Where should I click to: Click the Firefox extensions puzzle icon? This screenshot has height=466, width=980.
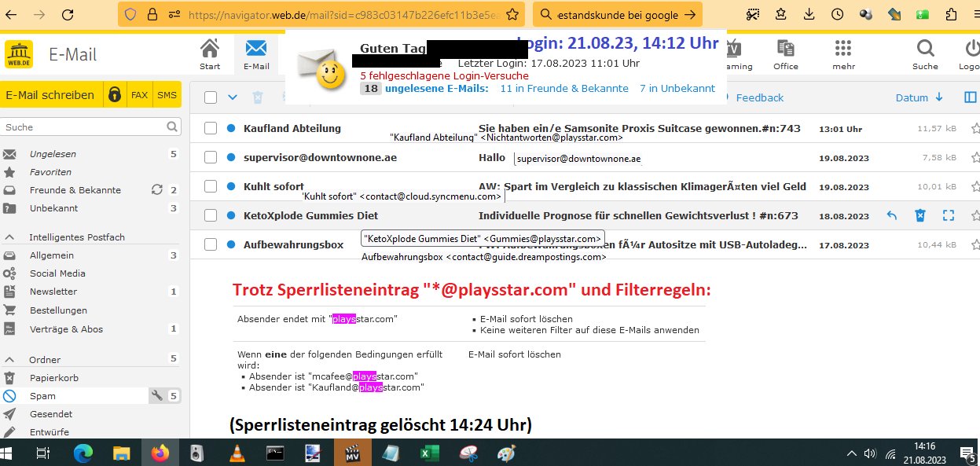point(951,14)
